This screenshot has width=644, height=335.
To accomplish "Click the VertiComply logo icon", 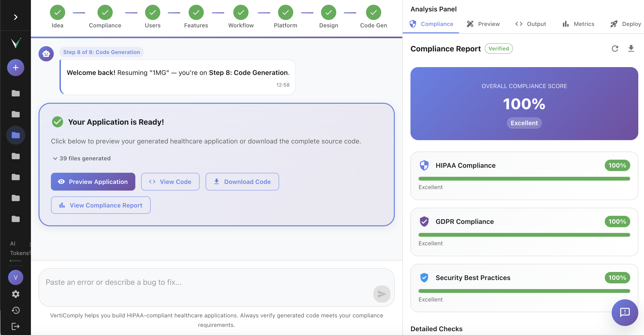I will pos(15,43).
